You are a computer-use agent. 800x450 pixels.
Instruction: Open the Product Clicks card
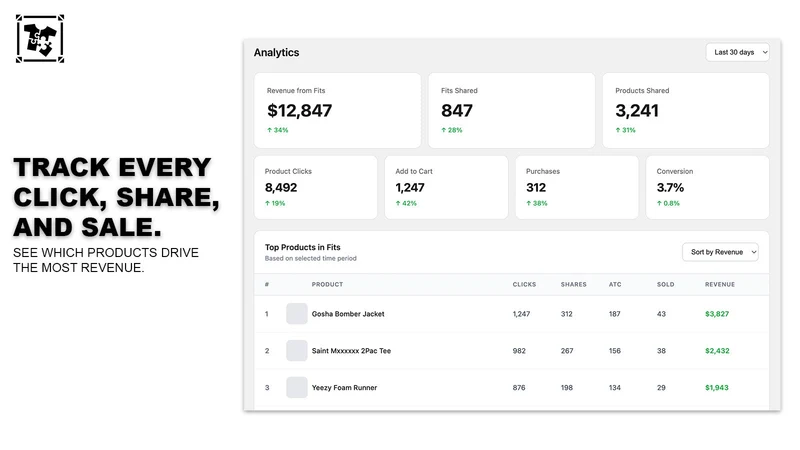(315, 187)
